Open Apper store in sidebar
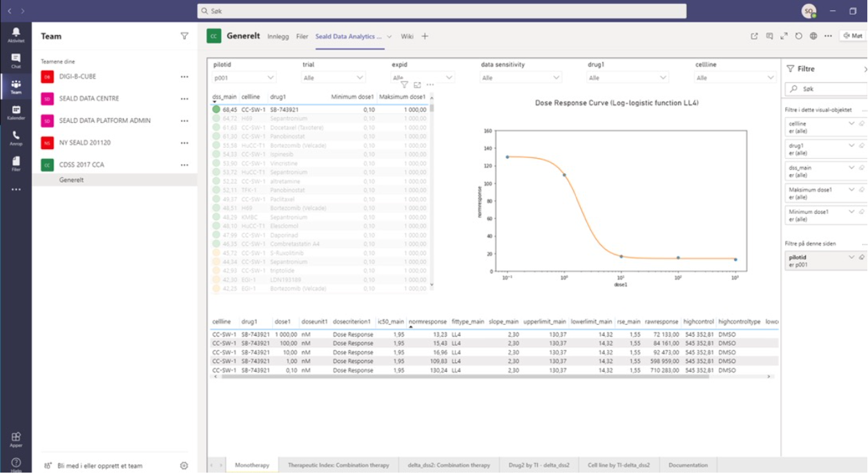Image resolution: width=868 pixels, height=474 pixels. pos(15,439)
